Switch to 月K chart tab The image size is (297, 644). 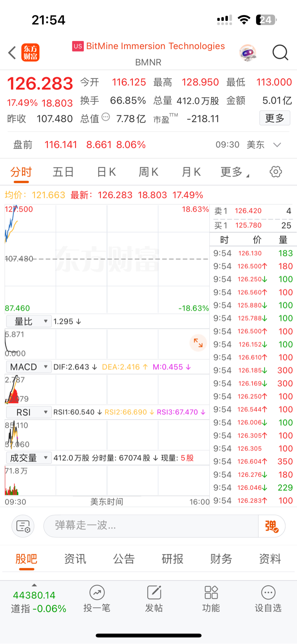click(191, 172)
